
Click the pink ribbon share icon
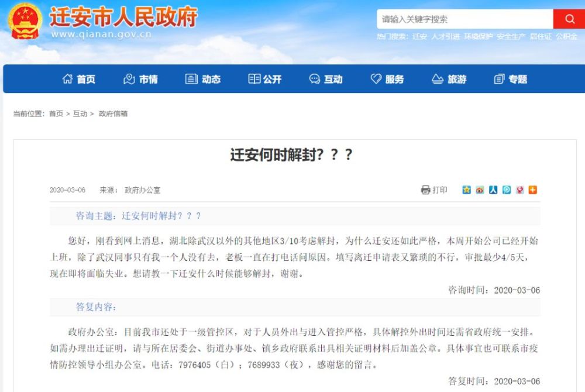pyautogui.click(x=519, y=190)
